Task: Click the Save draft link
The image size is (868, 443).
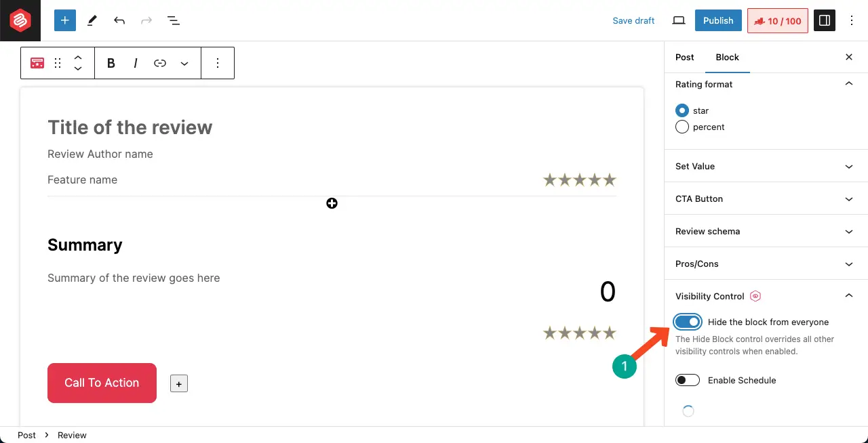Action: tap(633, 20)
